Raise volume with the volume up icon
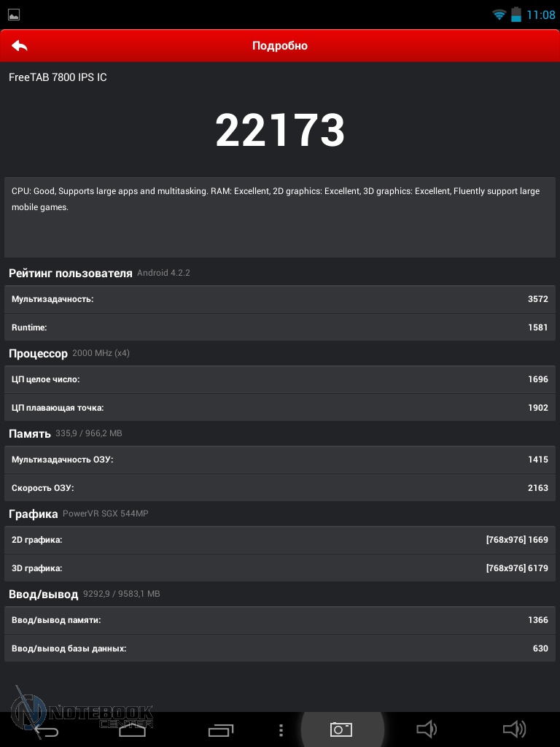Image resolution: width=560 pixels, height=747 pixels. click(x=514, y=729)
